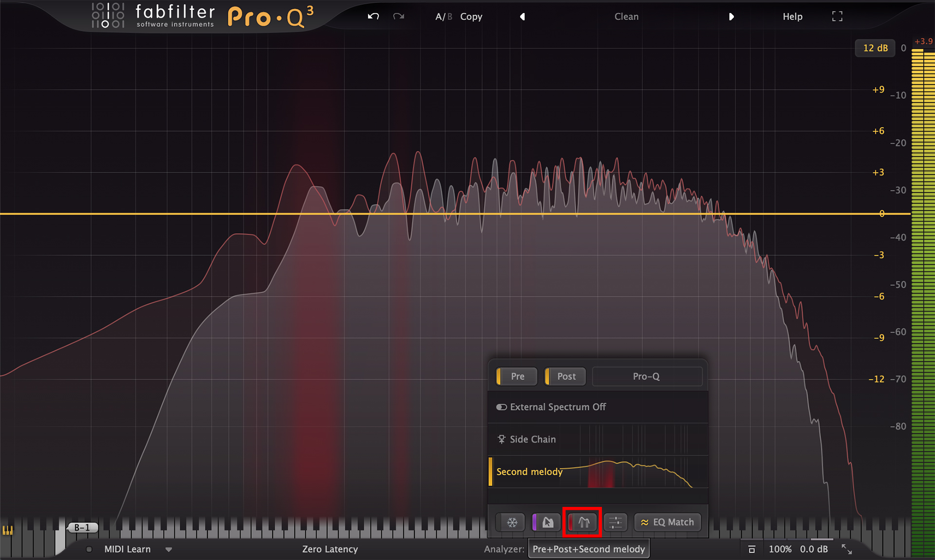
Task: Click the EQ Match button
Action: pos(668,523)
